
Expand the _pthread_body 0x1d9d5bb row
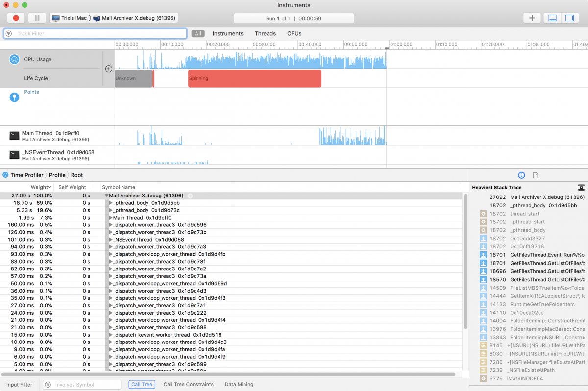point(111,203)
